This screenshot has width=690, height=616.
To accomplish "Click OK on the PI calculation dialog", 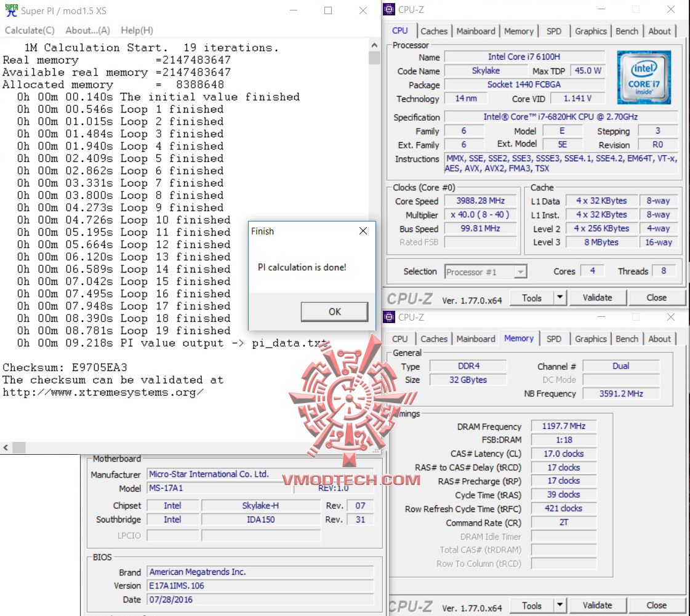I will [x=334, y=311].
